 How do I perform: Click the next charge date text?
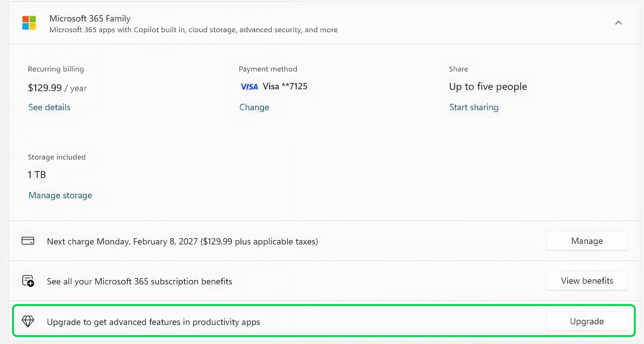[x=182, y=241]
